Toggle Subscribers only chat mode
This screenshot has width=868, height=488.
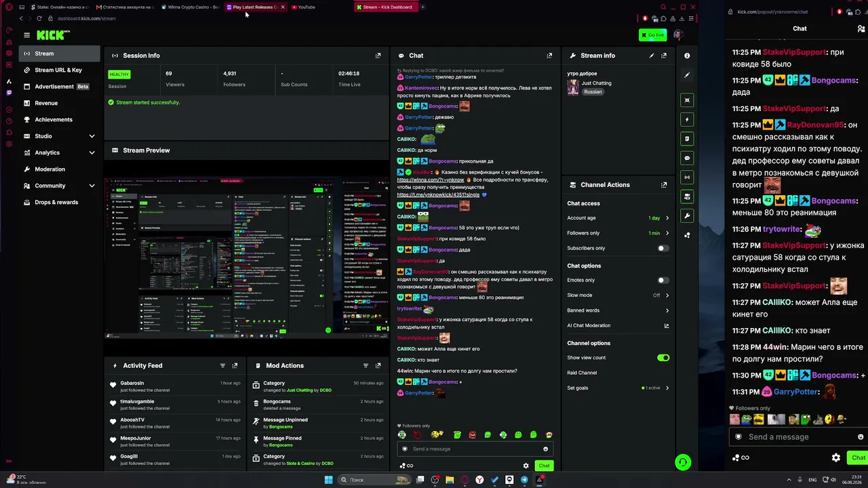663,248
